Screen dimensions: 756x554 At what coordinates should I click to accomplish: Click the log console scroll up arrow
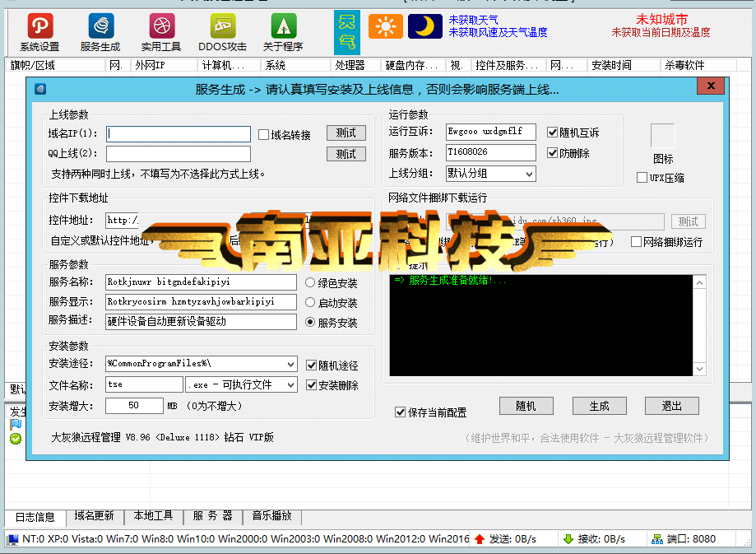tap(699, 282)
